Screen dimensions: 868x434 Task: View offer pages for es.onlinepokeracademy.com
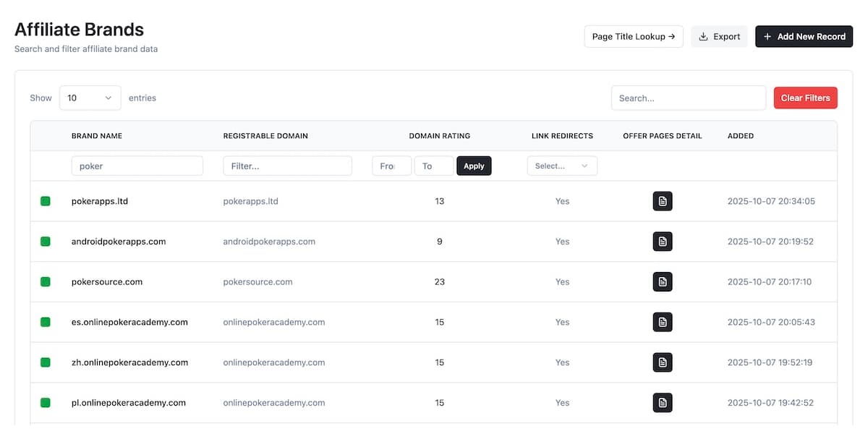(x=663, y=322)
